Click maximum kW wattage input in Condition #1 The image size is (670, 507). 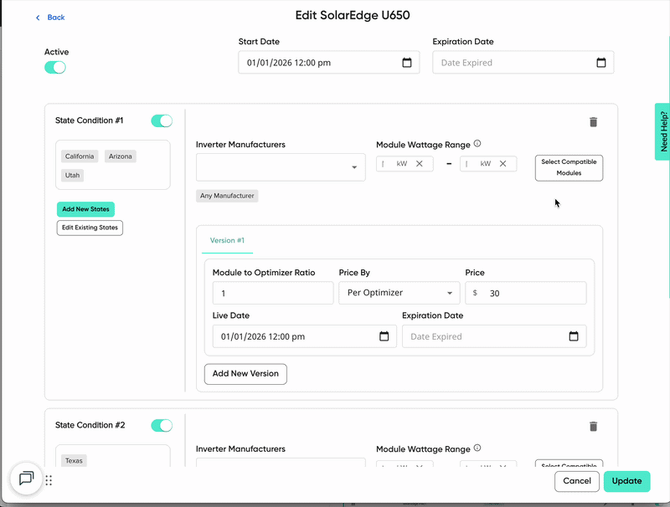coord(488,164)
